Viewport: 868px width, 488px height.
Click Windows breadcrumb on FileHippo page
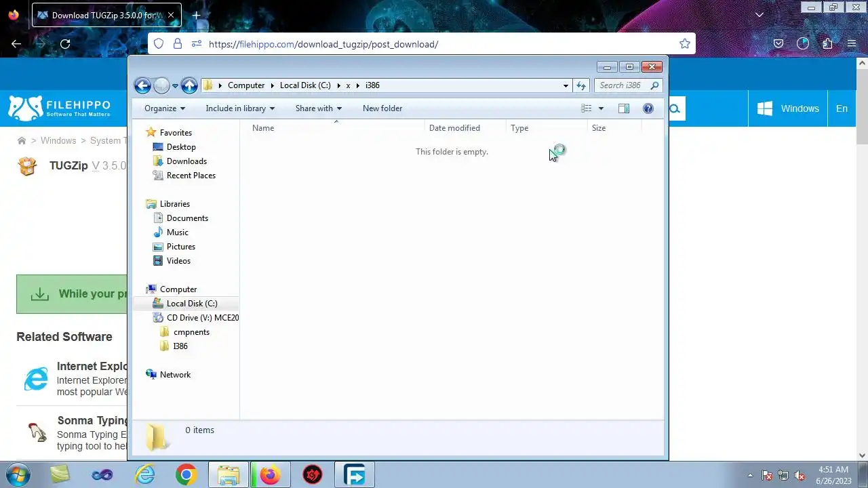tap(58, 141)
